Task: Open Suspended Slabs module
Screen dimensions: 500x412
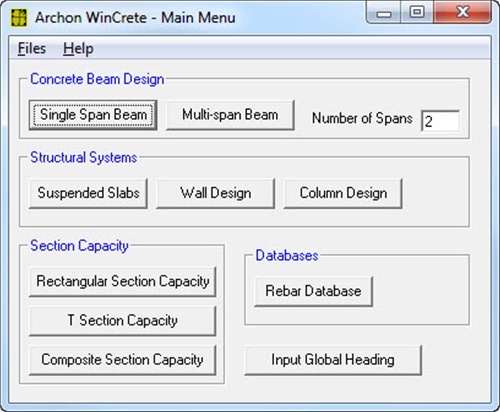Action: pyautogui.click(x=88, y=193)
